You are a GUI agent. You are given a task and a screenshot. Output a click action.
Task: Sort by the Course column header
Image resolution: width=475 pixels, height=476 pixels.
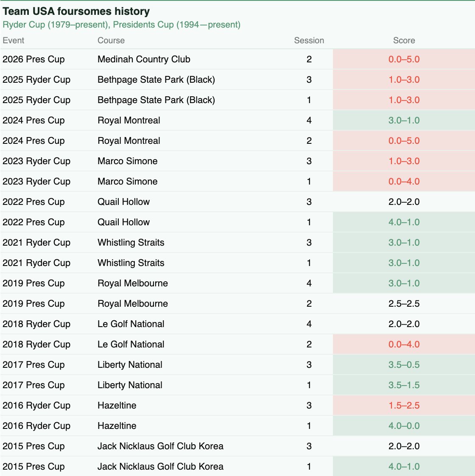(x=111, y=40)
